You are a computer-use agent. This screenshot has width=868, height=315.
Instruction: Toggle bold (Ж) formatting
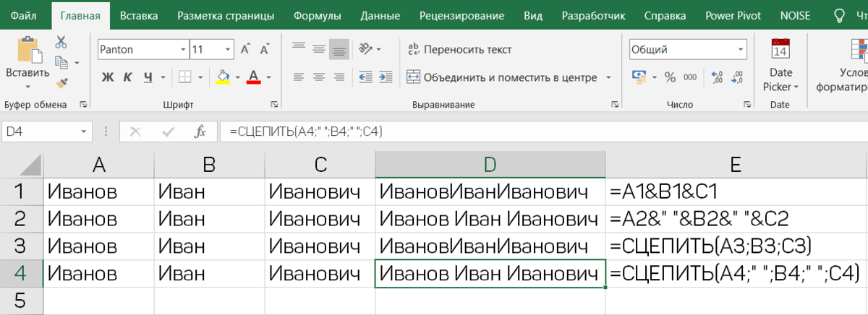[108, 77]
